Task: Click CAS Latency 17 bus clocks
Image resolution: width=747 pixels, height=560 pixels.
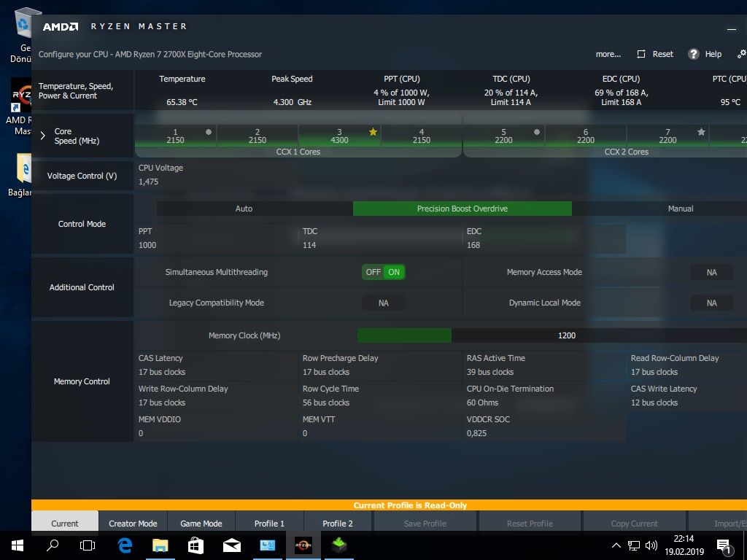Action: pyautogui.click(x=162, y=372)
